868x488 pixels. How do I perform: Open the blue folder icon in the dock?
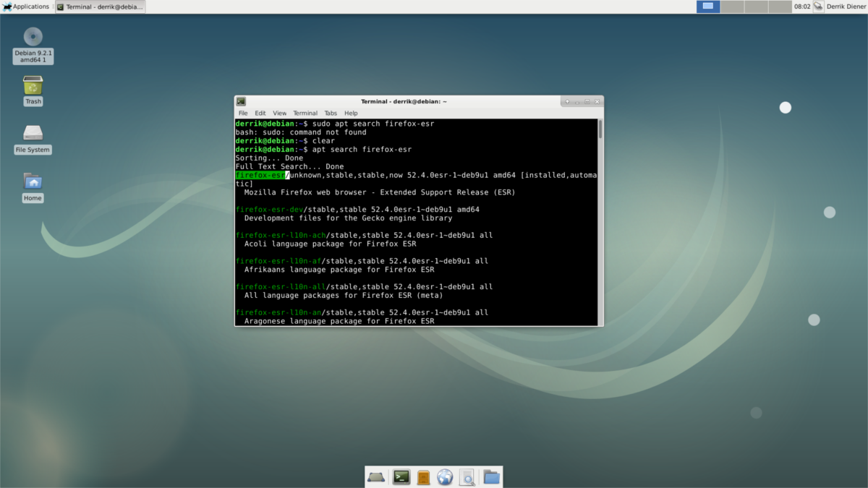point(490,476)
